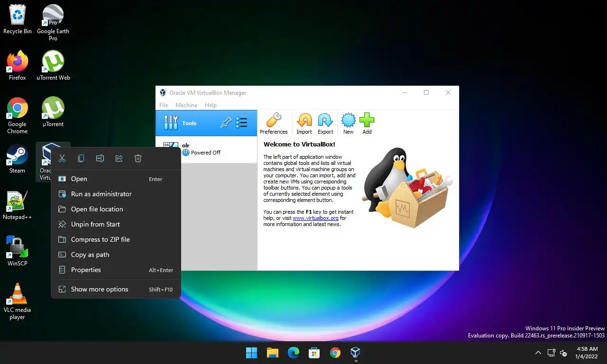Choose Open in the context menu
Image resolution: width=607 pixels, height=364 pixels.
[x=116, y=179]
